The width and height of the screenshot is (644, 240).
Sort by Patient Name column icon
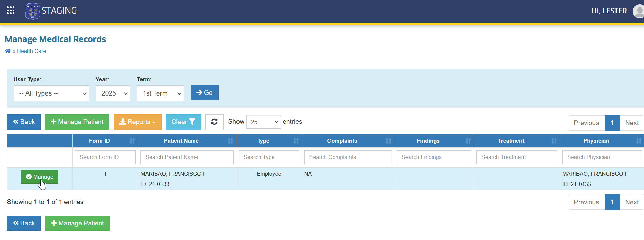(231, 141)
